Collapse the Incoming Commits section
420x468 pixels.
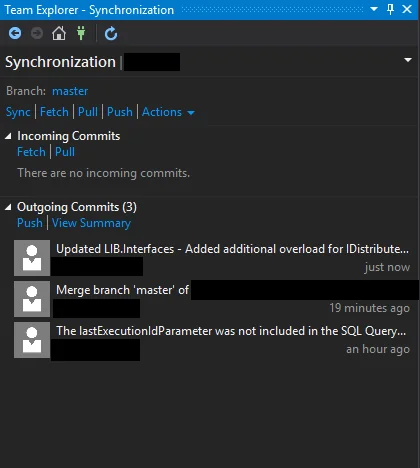8,136
